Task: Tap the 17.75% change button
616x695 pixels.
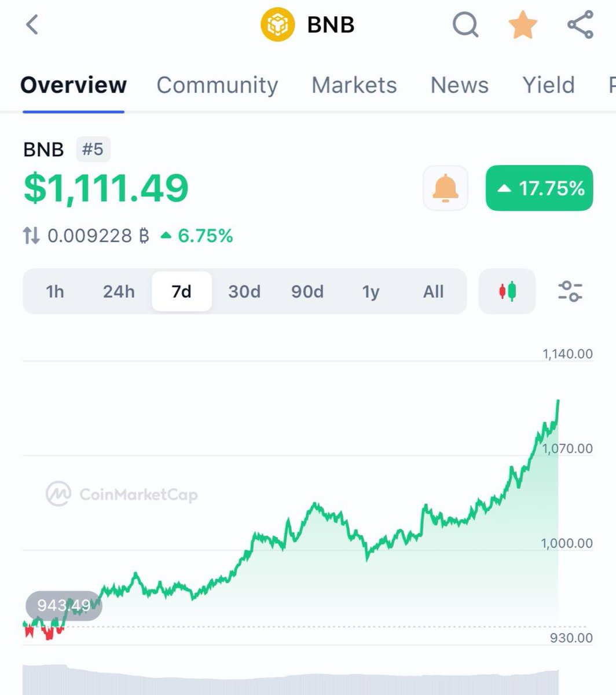Action: pos(539,188)
